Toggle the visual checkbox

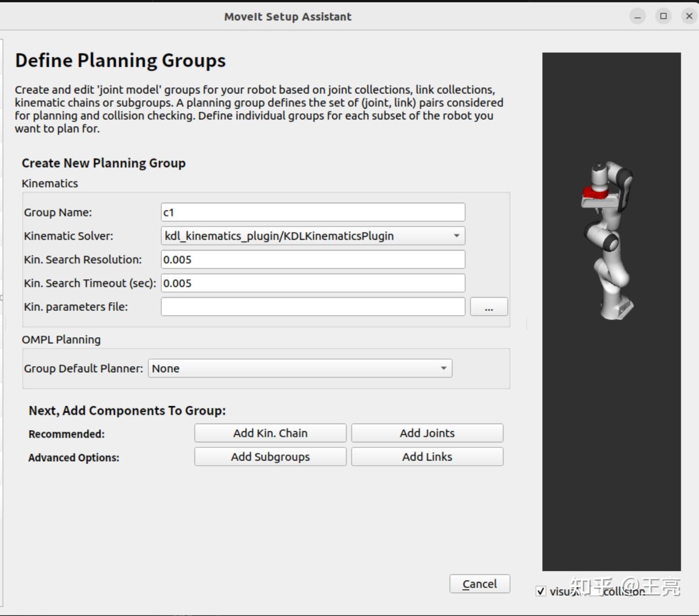pyautogui.click(x=541, y=591)
